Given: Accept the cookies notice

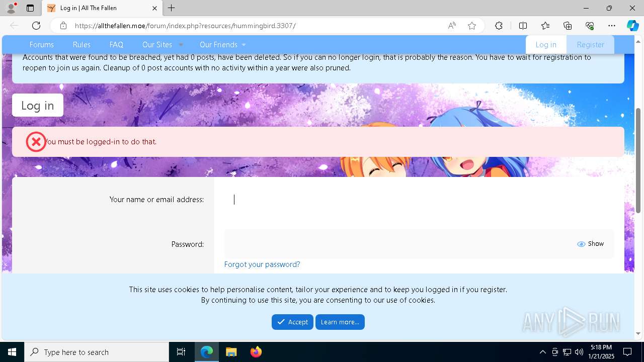Looking at the screenshot, I should tap(292, 322).
